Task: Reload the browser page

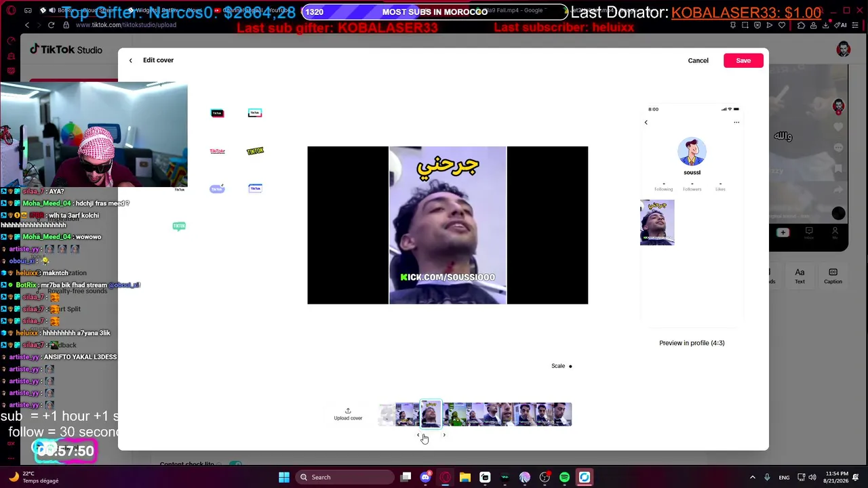Action: pos(51,25)
